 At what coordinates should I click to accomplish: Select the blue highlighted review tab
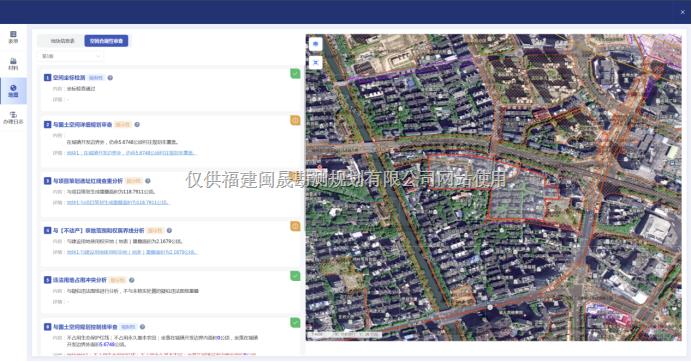[x=106, y=41]
